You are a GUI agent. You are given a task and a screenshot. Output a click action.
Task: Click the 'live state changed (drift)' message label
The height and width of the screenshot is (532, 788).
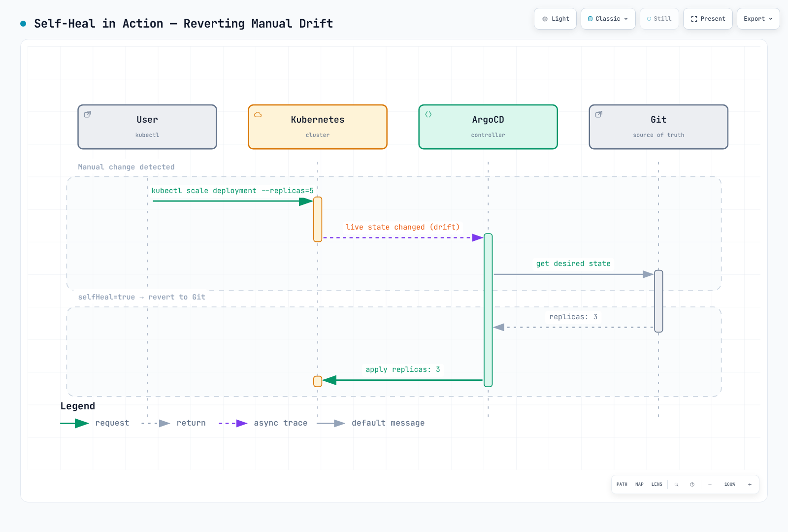[x=403, y=227]
